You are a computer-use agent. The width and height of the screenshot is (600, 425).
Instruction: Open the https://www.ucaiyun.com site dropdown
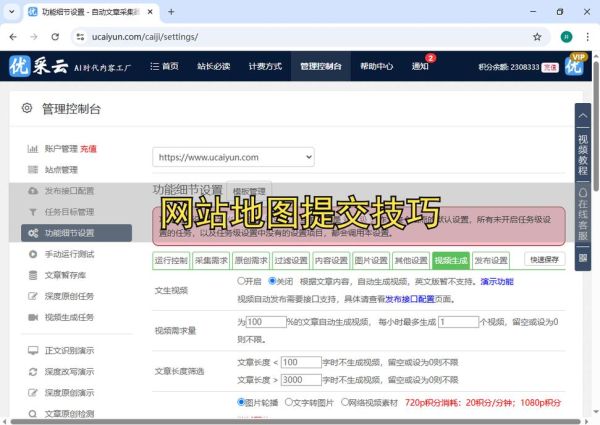pyautogui.click(x=234, y=157)
